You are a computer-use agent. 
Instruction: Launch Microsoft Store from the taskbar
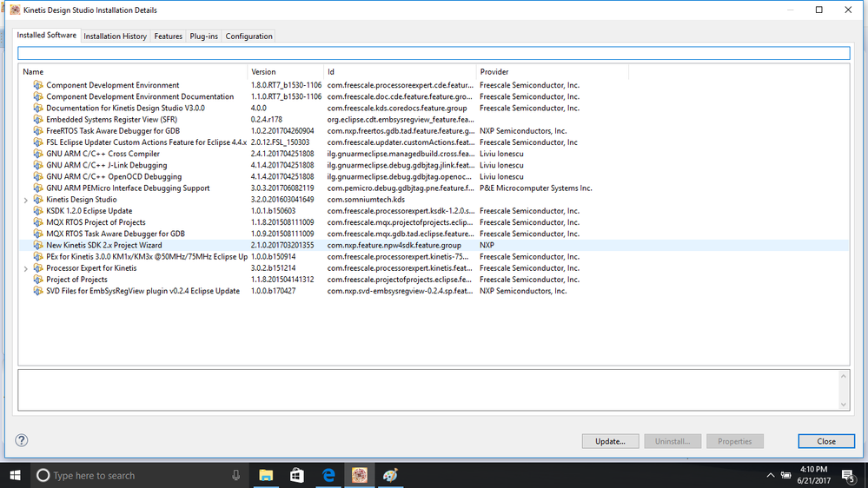click(x=296, y=475)
